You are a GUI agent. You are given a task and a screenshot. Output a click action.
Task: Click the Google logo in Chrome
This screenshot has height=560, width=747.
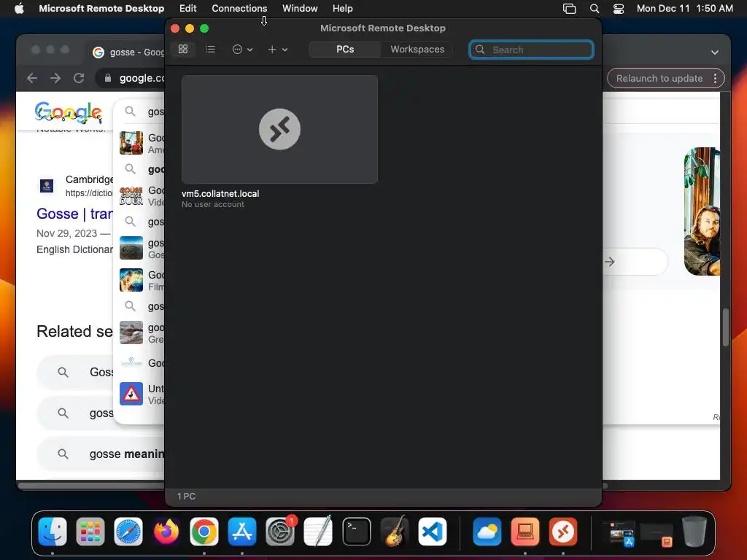click(x=69, y=112)
